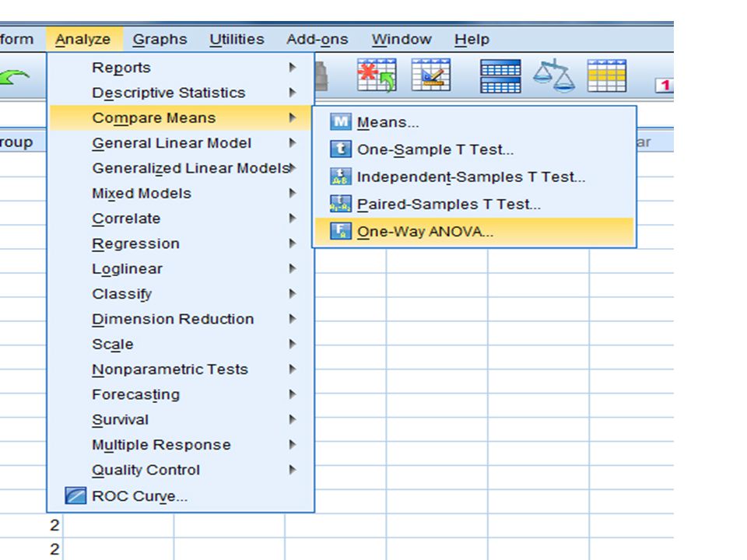Viewport: 747px width, 560px height.
Task: Click the Insert Cases toolbar icon with red star
Action: click(x=377, y=75)
